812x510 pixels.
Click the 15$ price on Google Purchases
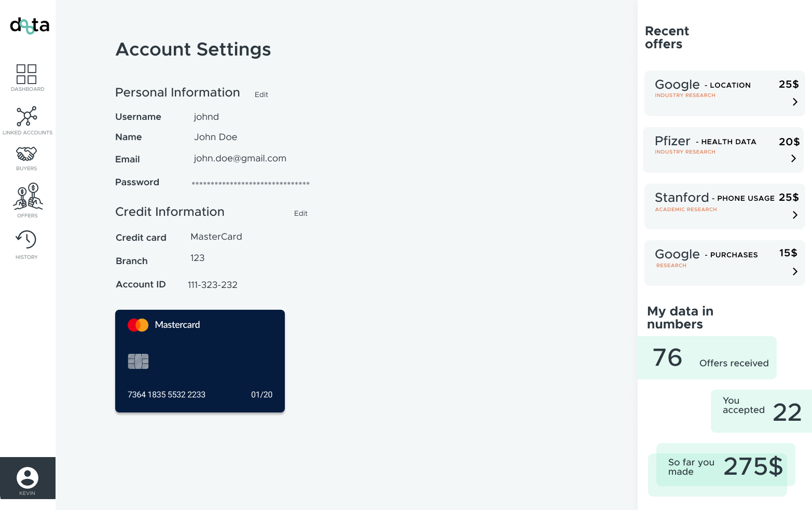coord(788,253)
